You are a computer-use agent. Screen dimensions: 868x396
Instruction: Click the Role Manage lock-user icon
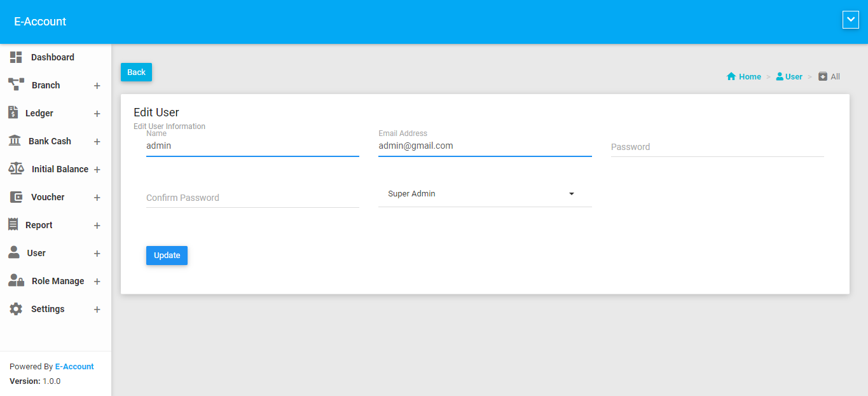[x=16, y=280]
